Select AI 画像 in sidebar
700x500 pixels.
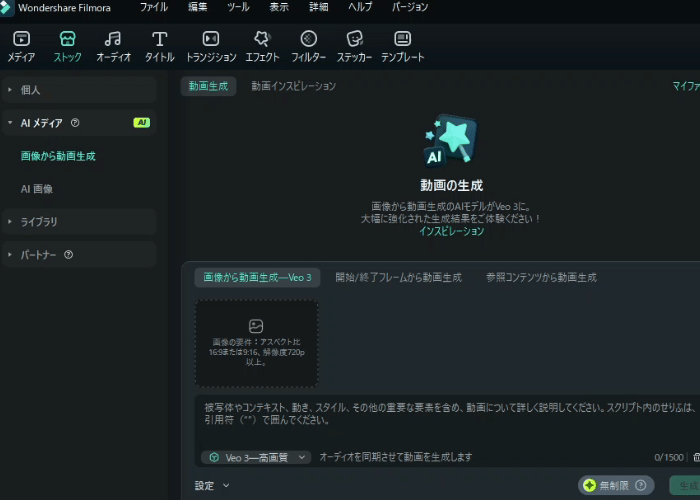pyautogui.click(x=37, y=189)
